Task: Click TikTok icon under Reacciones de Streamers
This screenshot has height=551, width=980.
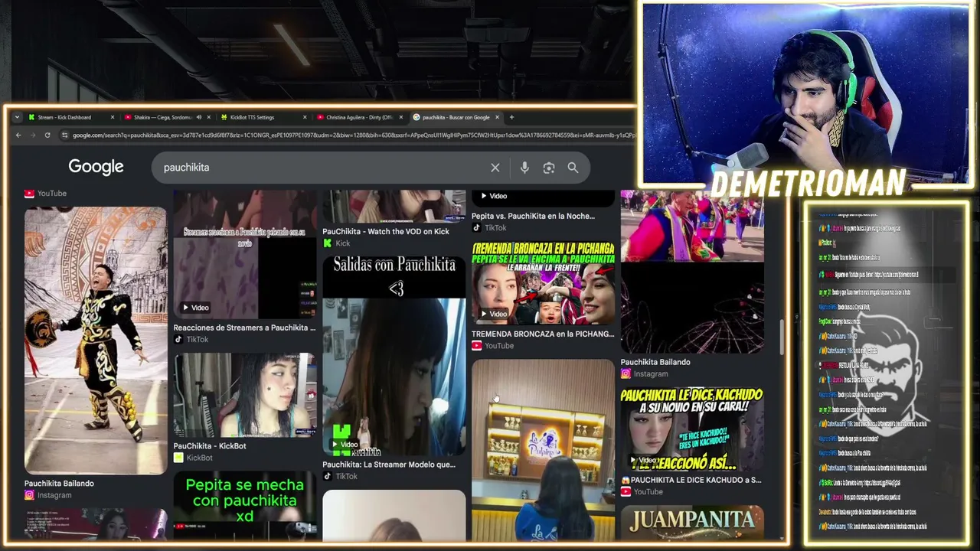Action: (x=178, y=339)
